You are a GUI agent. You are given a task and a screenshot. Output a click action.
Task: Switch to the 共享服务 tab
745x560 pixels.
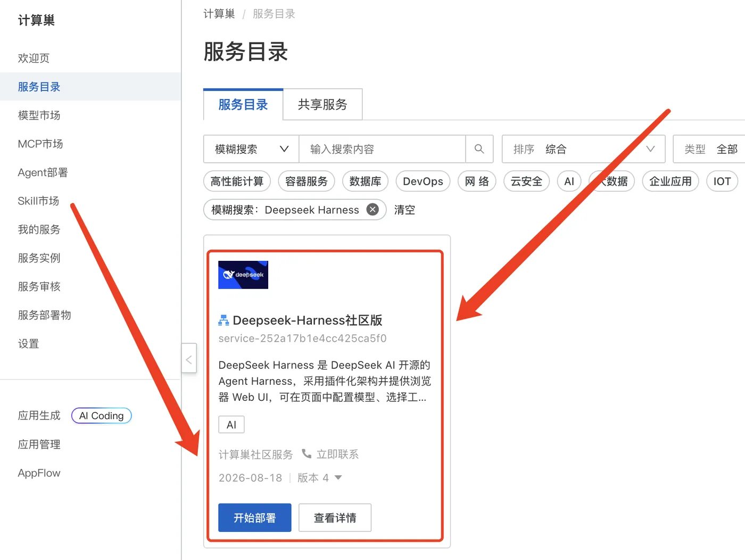click(322, 104)
